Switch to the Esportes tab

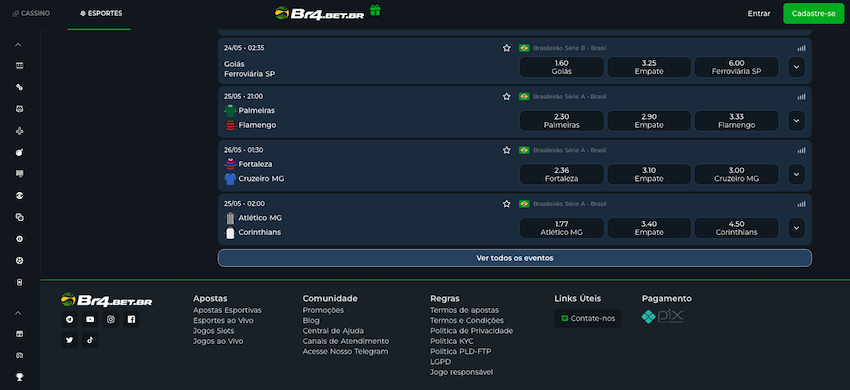101,14
